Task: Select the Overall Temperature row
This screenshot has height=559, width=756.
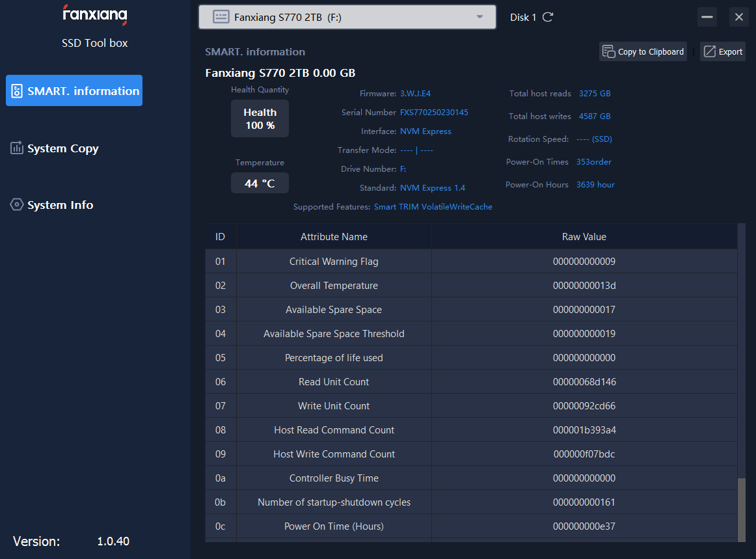Action: (x=472, y=286)
